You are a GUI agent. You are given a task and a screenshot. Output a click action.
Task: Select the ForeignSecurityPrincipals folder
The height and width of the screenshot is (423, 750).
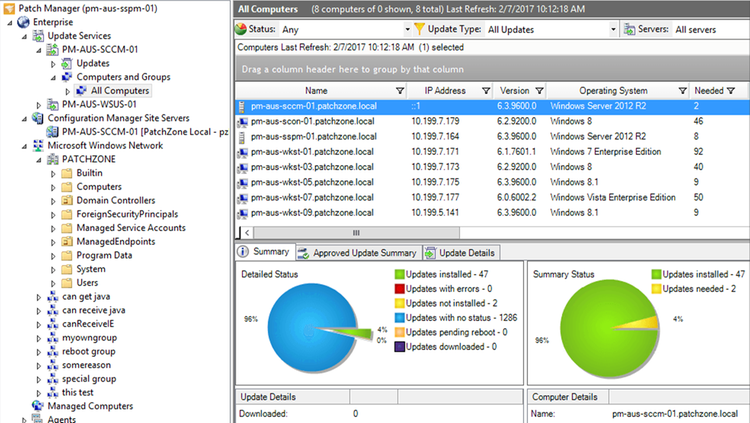point(127,214)
